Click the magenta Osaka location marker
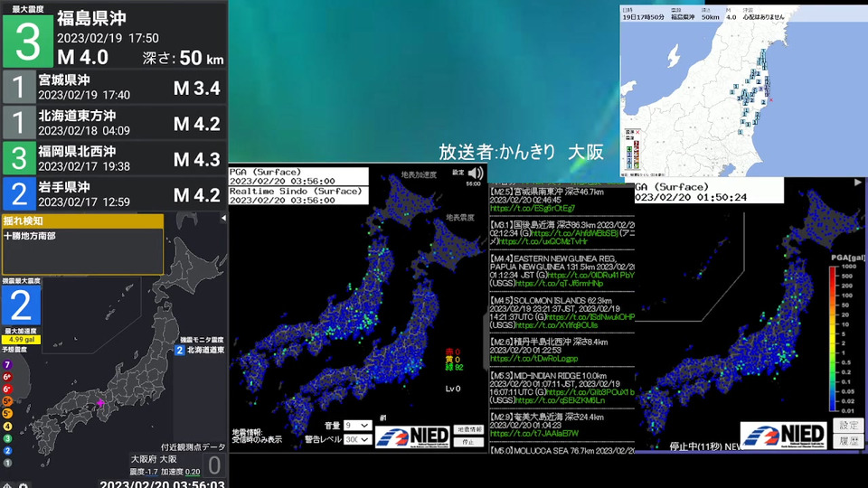 point(100,403)
